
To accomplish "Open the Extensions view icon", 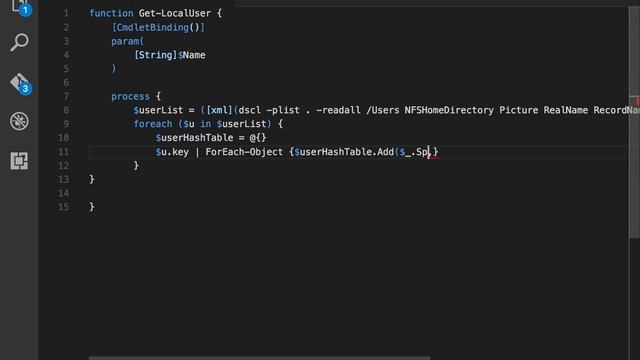I will click(x=19, y=160).
